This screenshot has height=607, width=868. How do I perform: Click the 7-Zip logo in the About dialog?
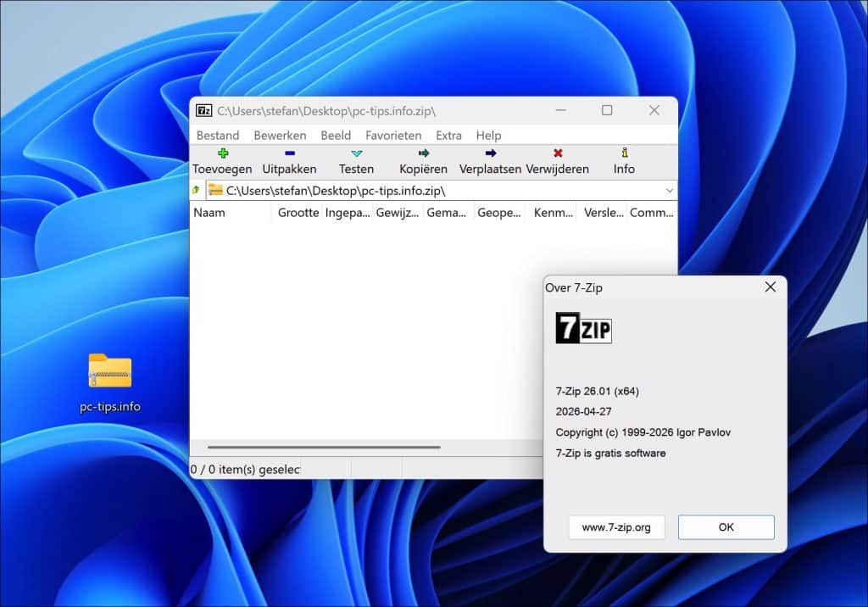pos(583,329)
